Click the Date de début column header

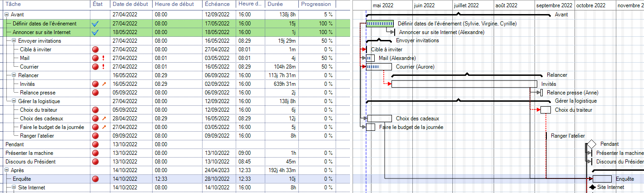coord(130,4)
